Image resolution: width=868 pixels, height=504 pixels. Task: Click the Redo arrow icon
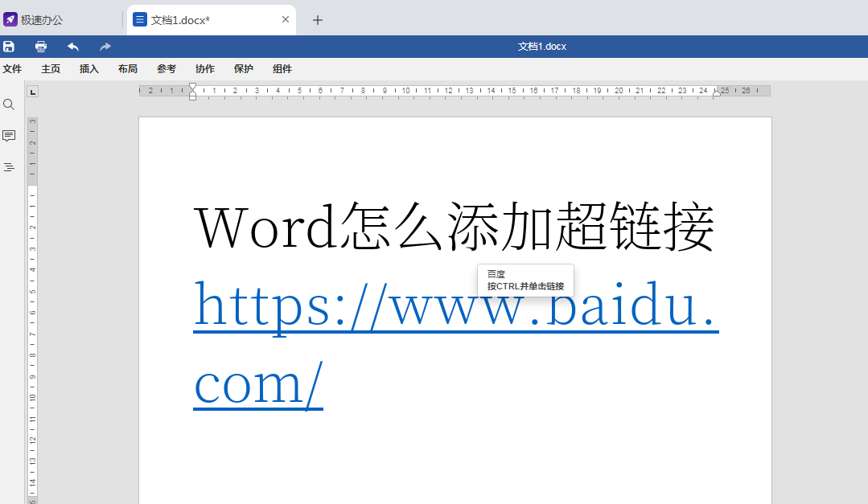pyautogui.click(x=105, y=47)
